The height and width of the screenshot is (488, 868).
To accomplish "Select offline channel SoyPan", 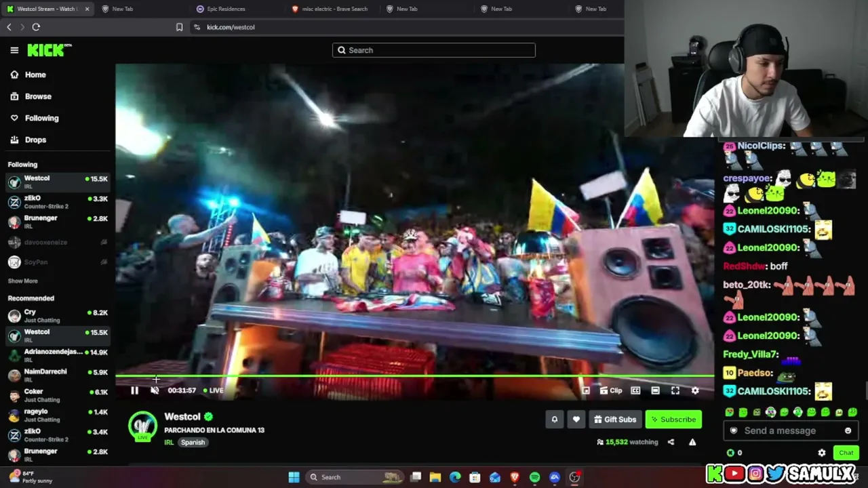I will (x=58, y=262).
